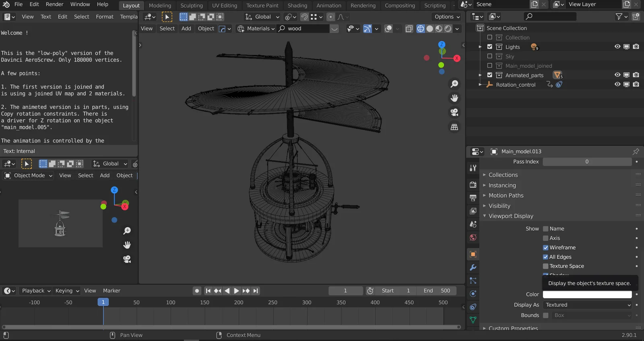644x341 pixels.
Task: Open the Object Constraints properties tab
Action: click(x=473, y=307)
